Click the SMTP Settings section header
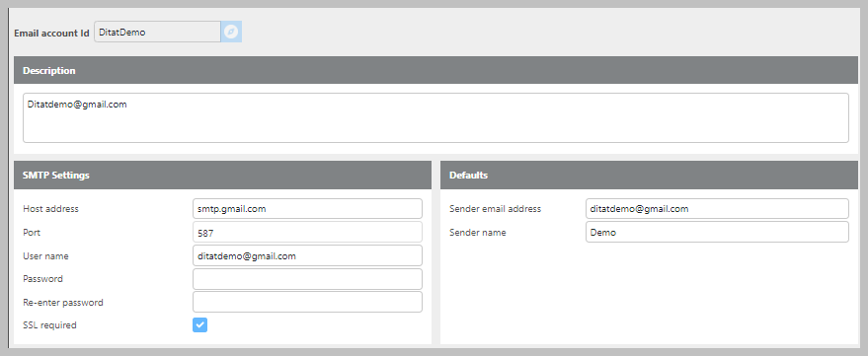The width and height of the screenshot is (868, 356). 222,176
